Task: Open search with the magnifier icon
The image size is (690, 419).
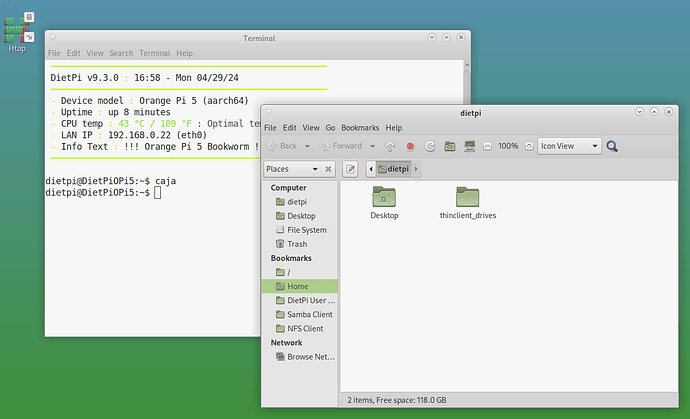Action: [x=612, y=146]
